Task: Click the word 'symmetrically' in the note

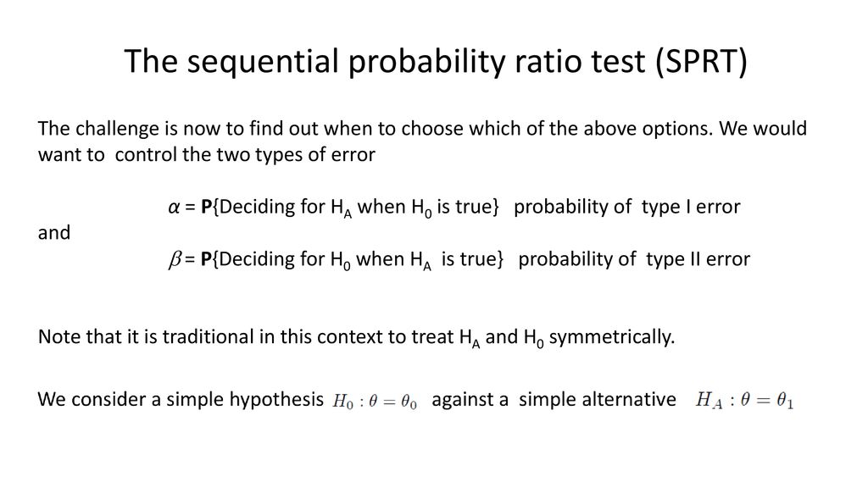Action: point(612,337)
